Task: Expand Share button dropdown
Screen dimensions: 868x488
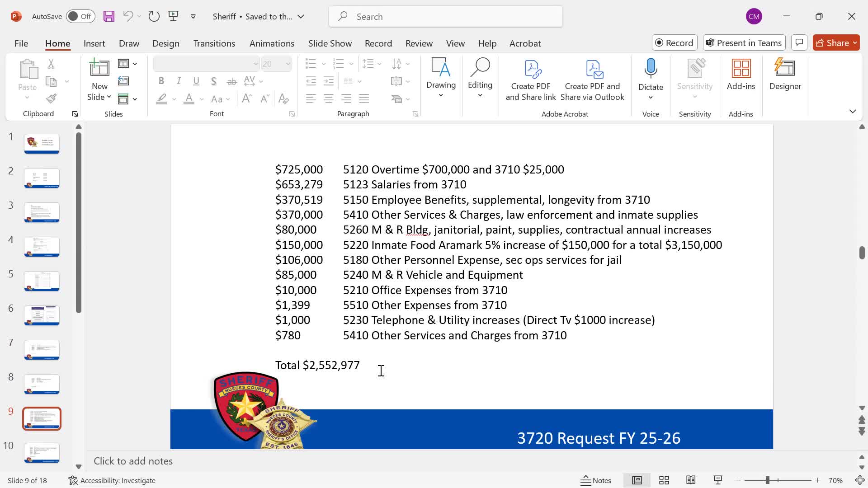Action: [x=855, y=42]
